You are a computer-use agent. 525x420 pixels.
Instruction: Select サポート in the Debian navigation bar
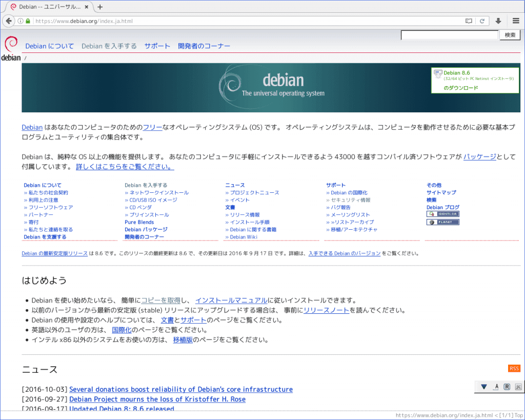click(x=157, y=46)
